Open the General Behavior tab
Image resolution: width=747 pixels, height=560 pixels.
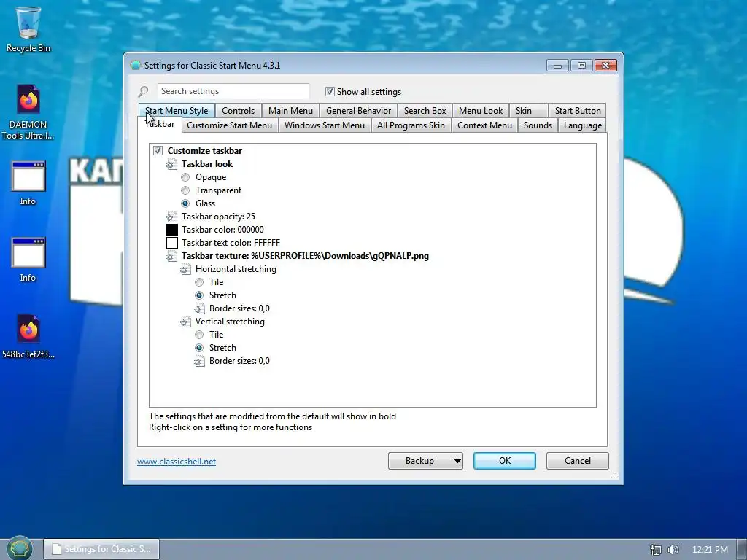(358, 111)
